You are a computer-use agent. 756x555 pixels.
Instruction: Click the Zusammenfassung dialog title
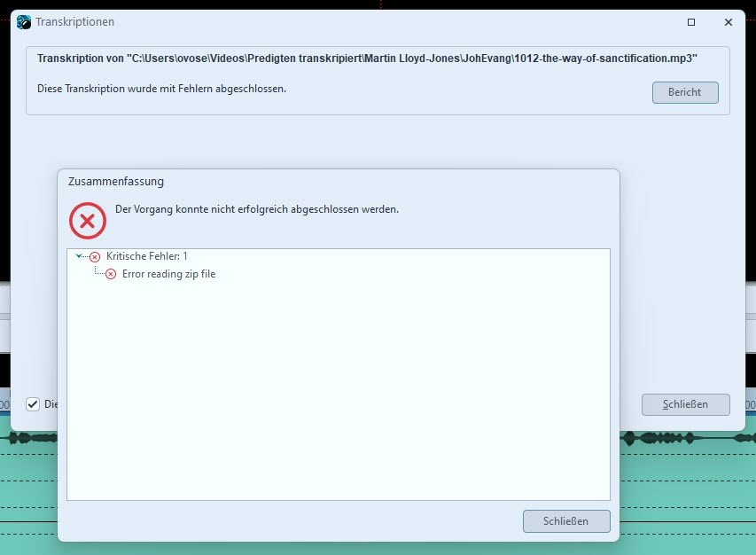click(116, 181)
